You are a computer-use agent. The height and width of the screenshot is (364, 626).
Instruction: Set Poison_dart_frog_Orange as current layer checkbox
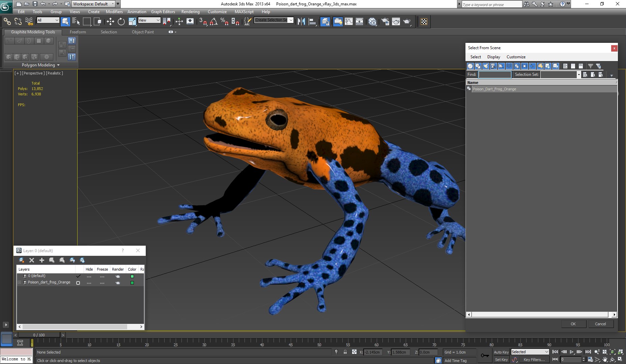78,283
